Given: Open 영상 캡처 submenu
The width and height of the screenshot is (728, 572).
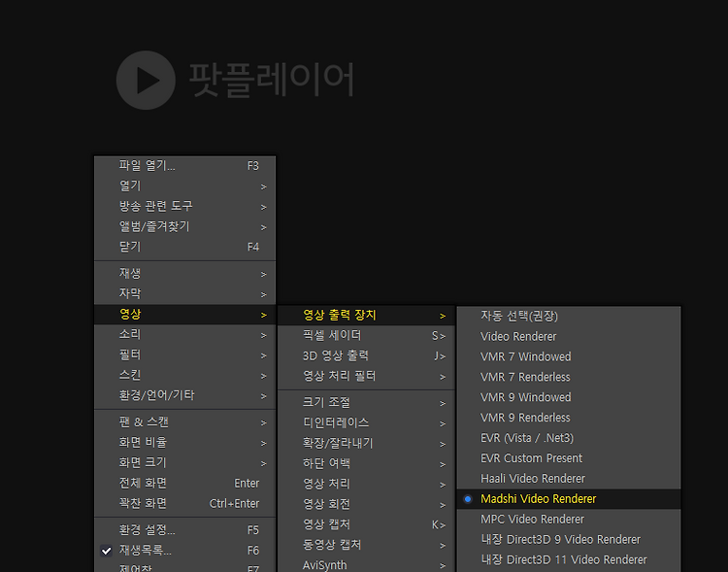Looking at the screenshot, I should click(366, 525).
